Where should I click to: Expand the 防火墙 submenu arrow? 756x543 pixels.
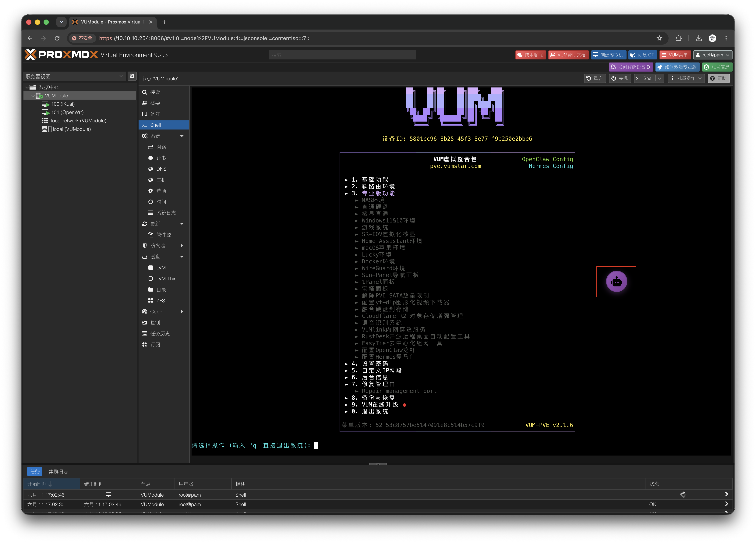click(x=182, y=246)
